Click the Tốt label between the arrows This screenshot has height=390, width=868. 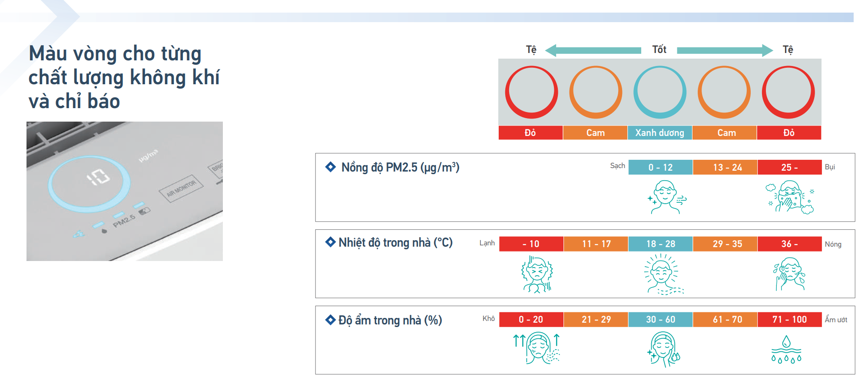(x=659, y=50)
